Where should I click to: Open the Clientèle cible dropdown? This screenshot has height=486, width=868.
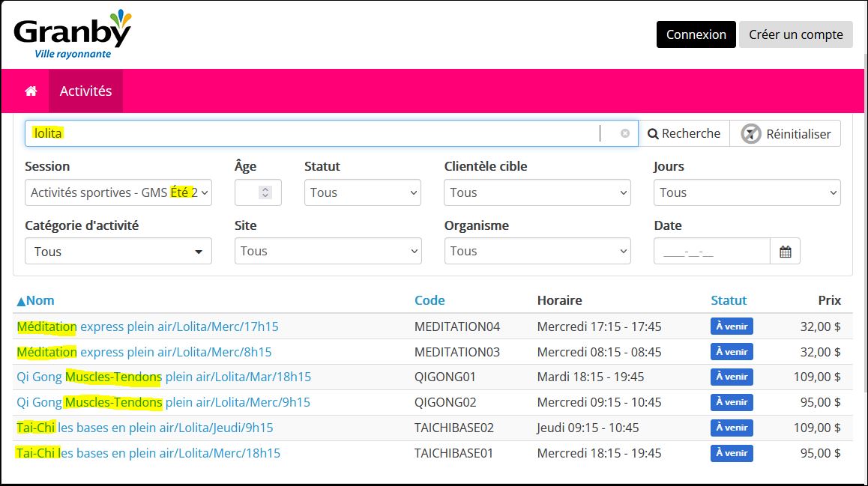click(537, 192)
